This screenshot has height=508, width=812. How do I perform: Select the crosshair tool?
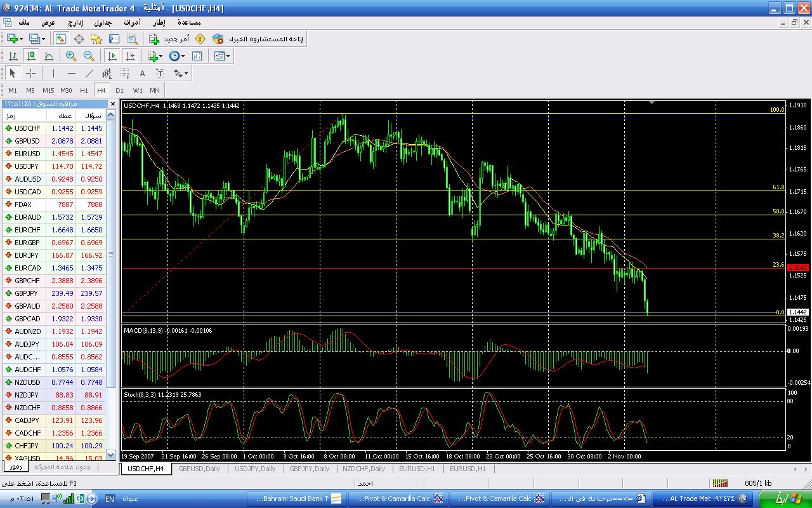pos(30,73)
